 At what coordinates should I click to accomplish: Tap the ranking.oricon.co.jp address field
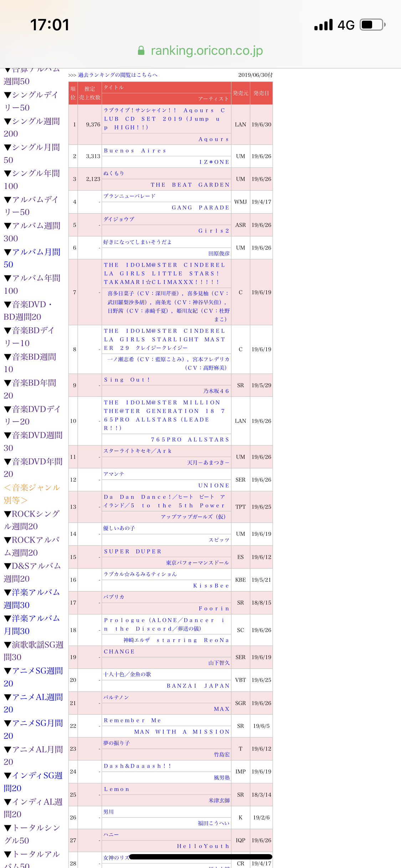coord(200,50)
